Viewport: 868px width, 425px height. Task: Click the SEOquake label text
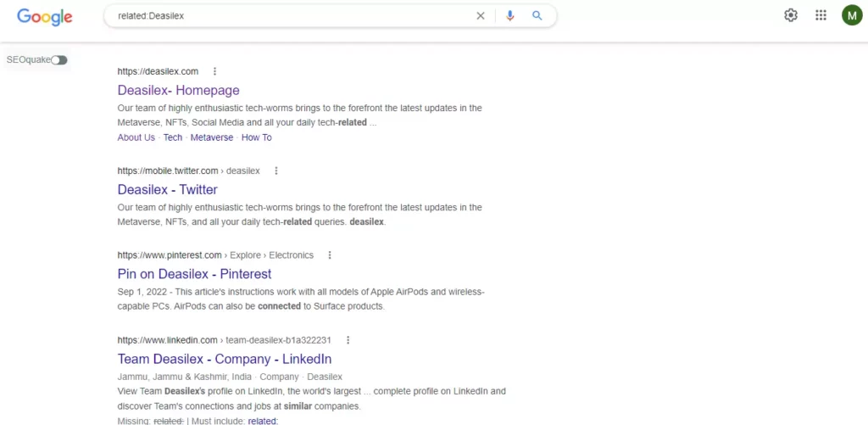point(29,60)
